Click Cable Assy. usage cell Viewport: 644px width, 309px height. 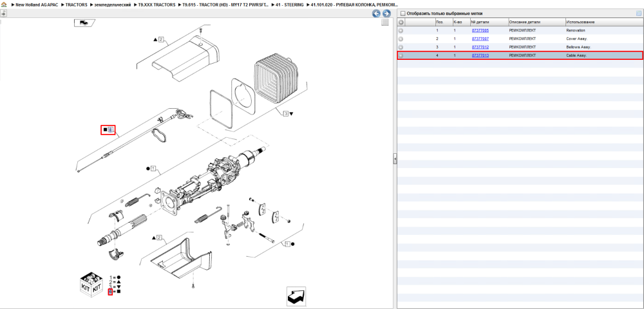pyautogui.click(x=576, y=55)
